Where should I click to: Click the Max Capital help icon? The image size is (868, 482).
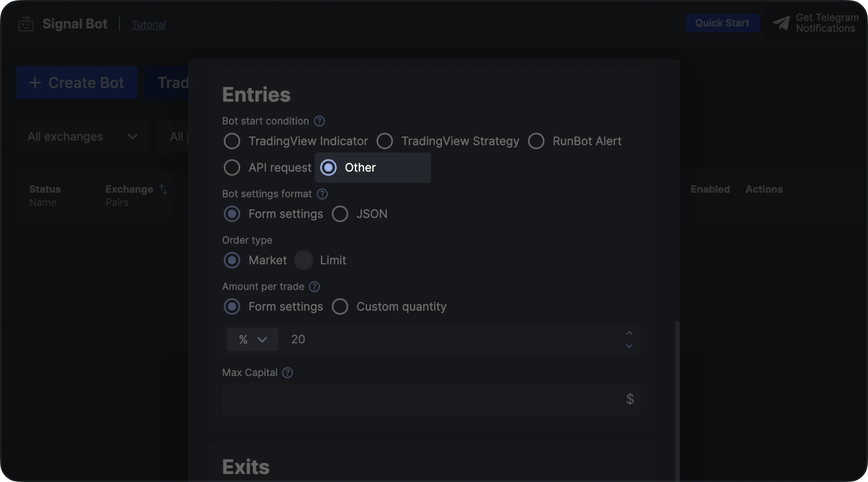(x=287, y=373)
